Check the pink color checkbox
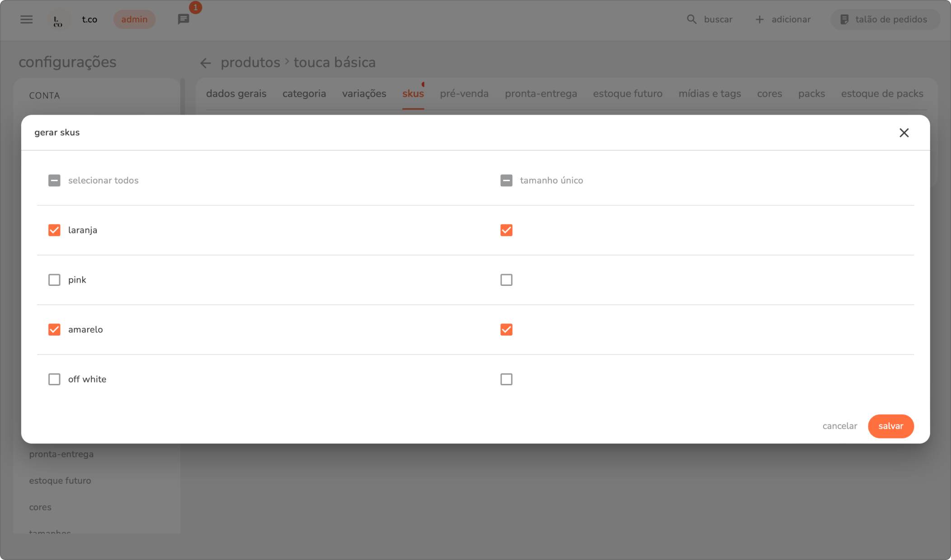Image resolution: width=951 pixels, height=560 pixels. point(54,280)
